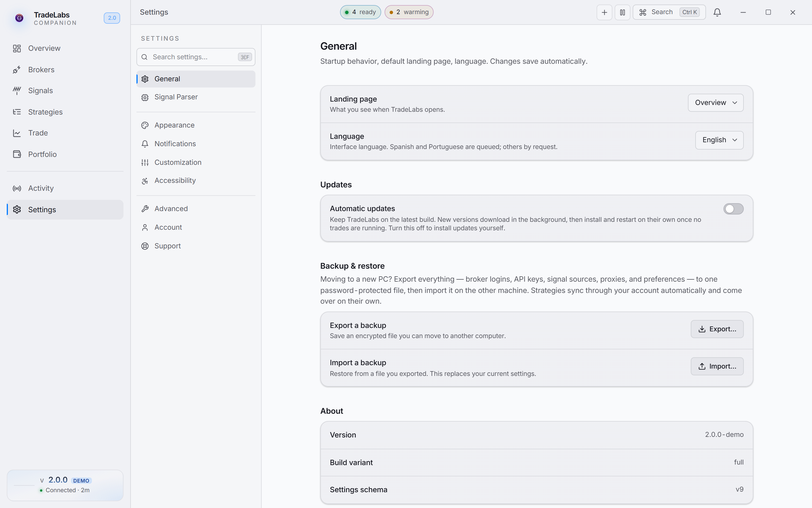Click the Notifications bell icon in settings list
The height and width of the screenshot is (508, 812).
145,144
